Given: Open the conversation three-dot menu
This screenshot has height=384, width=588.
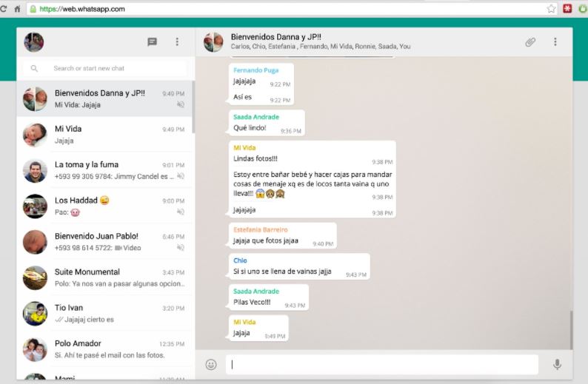Looking at the screenshot, I should pos(555,42).
